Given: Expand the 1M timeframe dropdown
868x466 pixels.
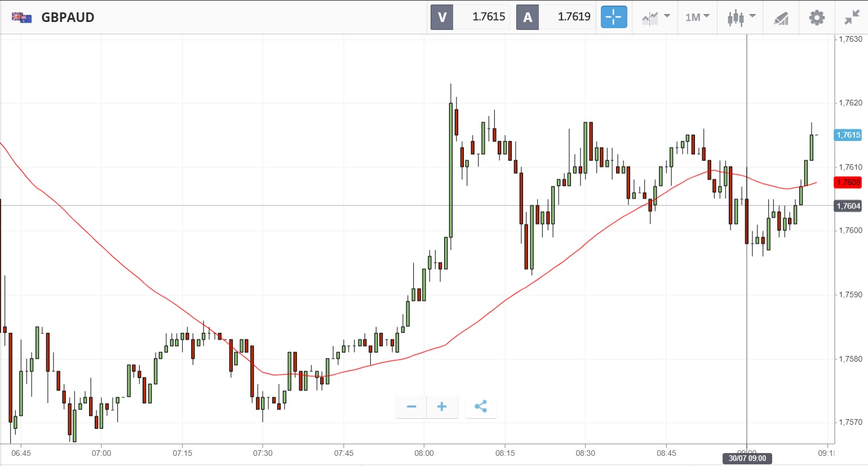Looking at the screenshot, I should 697,17.
